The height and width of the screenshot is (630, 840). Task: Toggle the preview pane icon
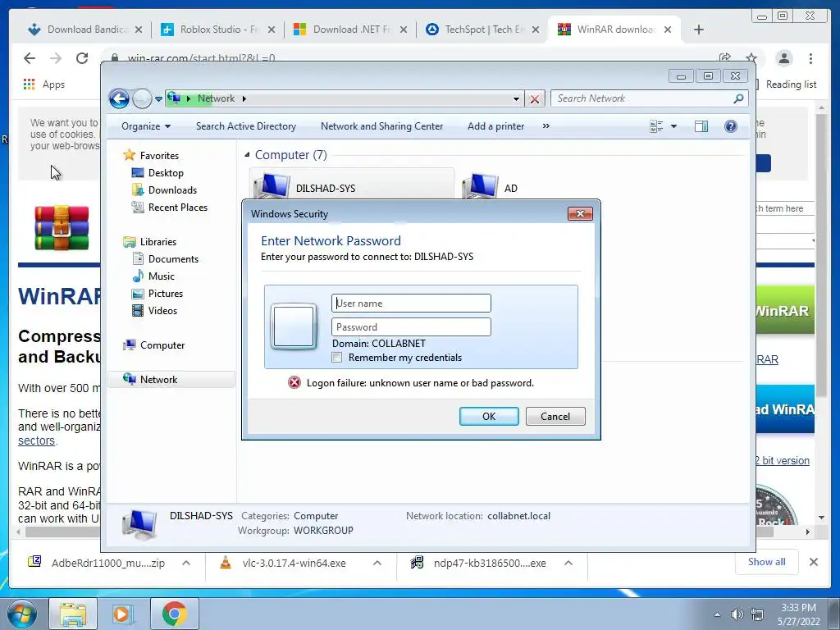coord(701,126)
